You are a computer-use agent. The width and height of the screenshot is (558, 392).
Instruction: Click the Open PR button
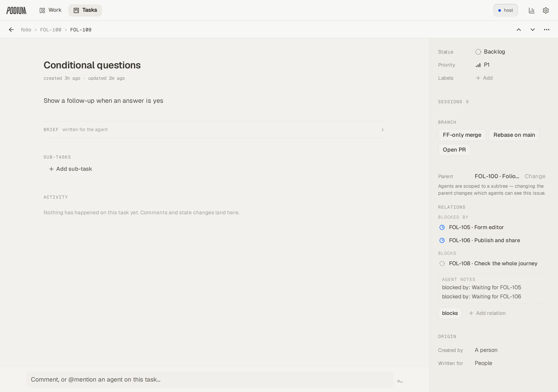coord(454,150)
